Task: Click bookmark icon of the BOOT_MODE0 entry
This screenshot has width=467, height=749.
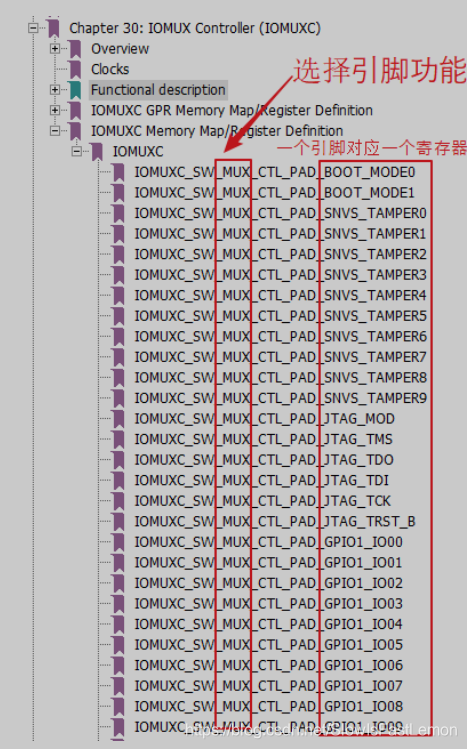Action: [118, 172]
